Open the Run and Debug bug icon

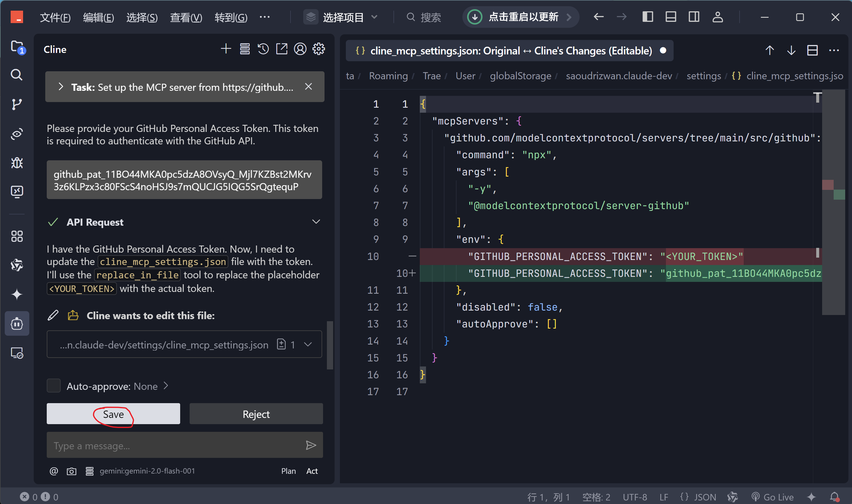point(17,163)
